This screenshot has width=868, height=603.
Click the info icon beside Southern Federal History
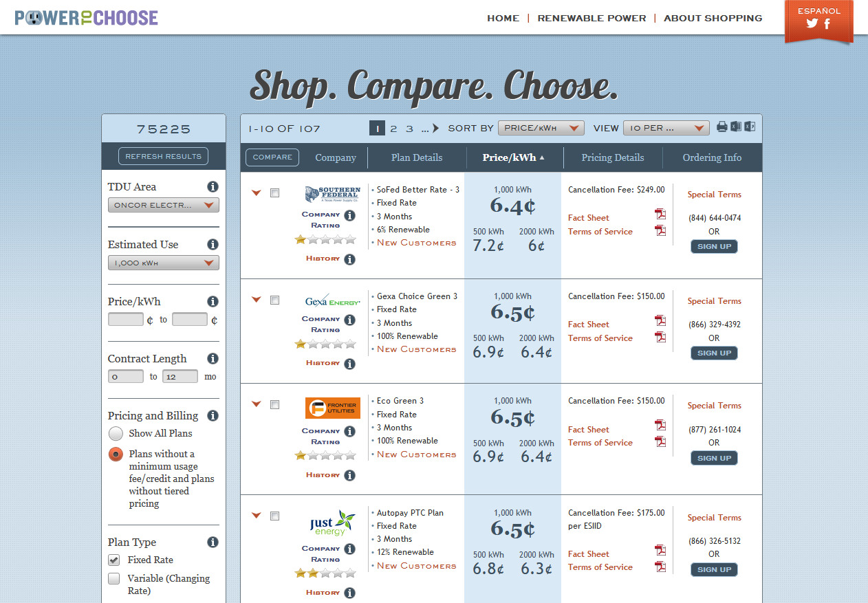click(x=349, y=259)
